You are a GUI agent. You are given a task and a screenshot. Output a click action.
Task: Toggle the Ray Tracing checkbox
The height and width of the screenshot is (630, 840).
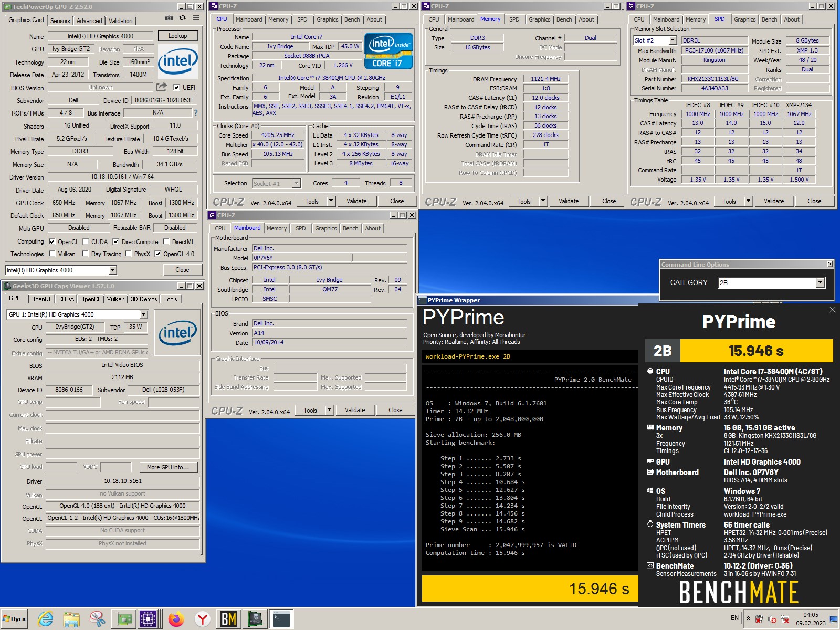point(85,254)
